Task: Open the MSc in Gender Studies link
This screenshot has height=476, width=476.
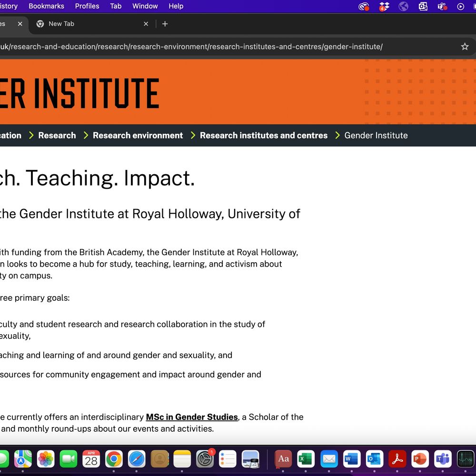Action: (192, 417)
